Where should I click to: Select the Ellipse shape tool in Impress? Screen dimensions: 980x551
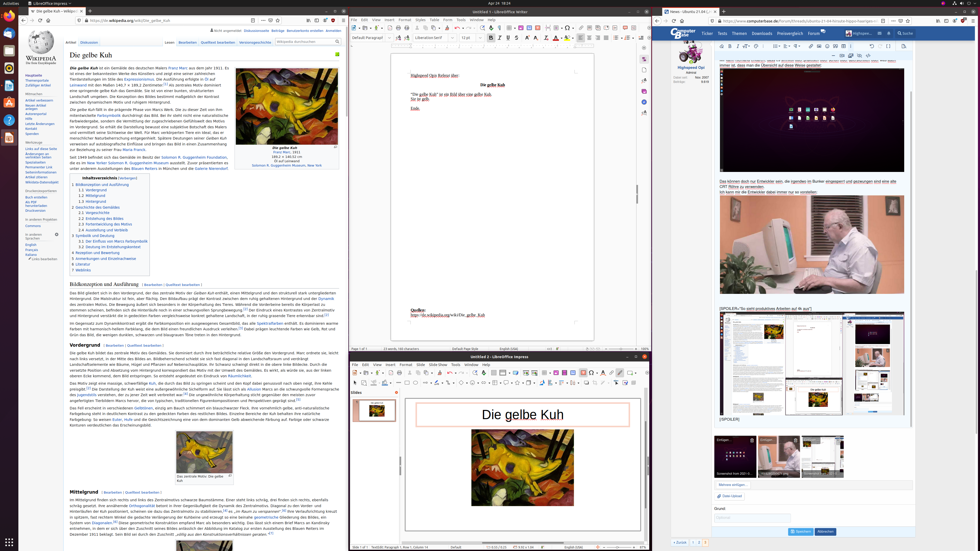pos(415,383)
